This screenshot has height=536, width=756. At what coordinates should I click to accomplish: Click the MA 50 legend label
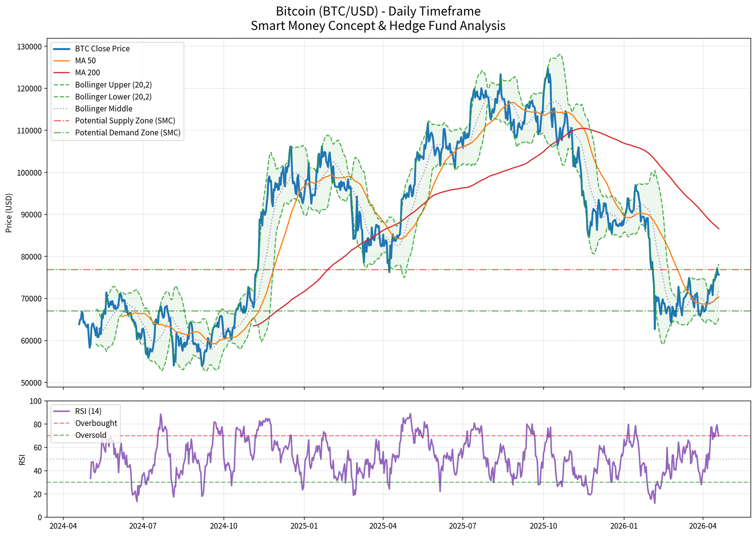click(85, 61)
